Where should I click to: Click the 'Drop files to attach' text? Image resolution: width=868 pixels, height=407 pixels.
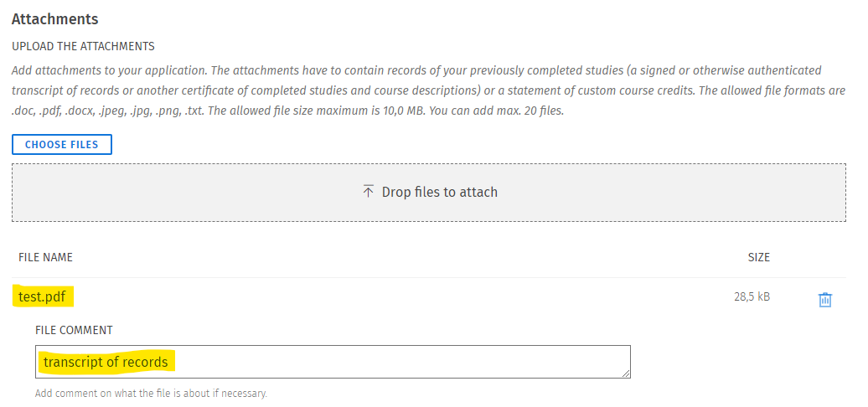(439, 192)
